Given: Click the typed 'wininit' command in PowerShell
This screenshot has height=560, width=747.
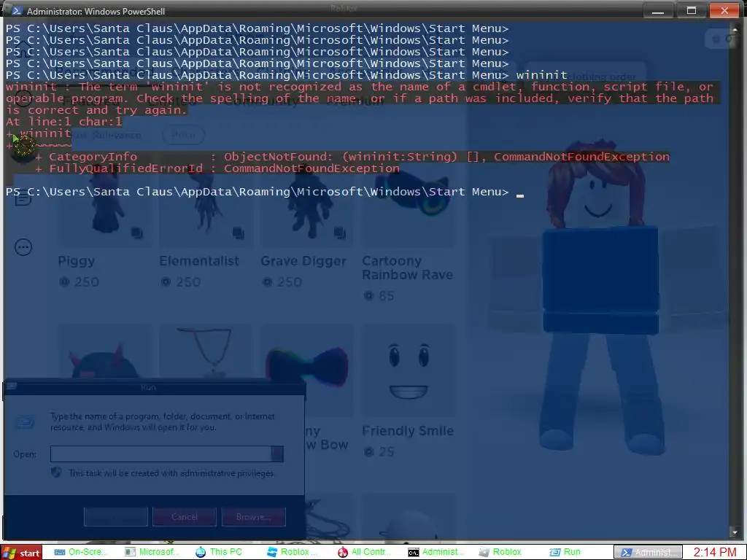Looking at the screenshot, I should [542, 75].
